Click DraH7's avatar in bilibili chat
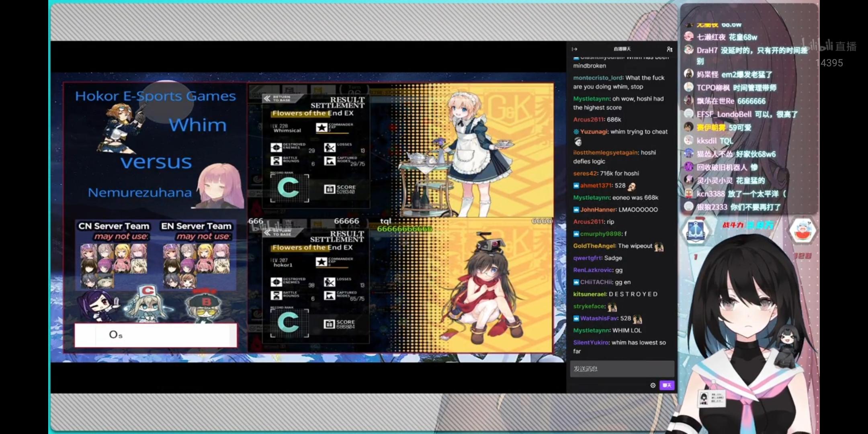This screenshot has height=434, width=868. pos(689,50)
